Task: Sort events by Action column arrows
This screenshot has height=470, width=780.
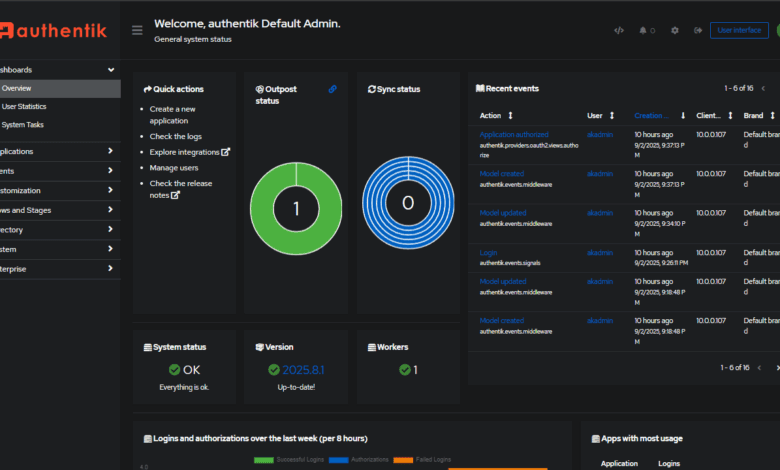Action: point(510,115)
